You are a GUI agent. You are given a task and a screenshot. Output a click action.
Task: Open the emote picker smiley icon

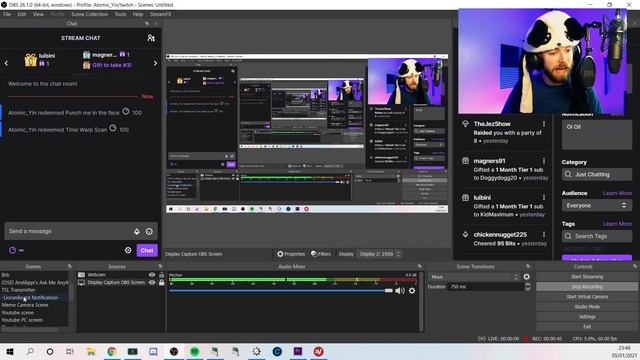click(x=149, y=231)
